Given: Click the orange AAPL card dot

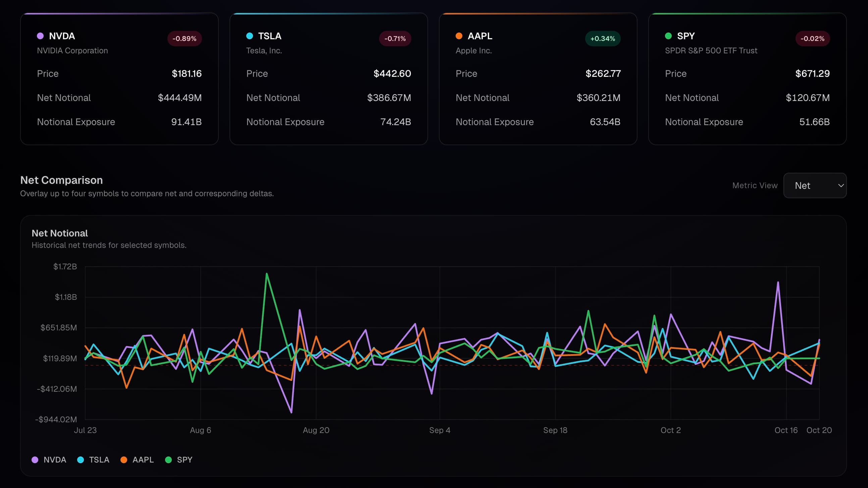Looking at the screenshot, I should 459,36.
